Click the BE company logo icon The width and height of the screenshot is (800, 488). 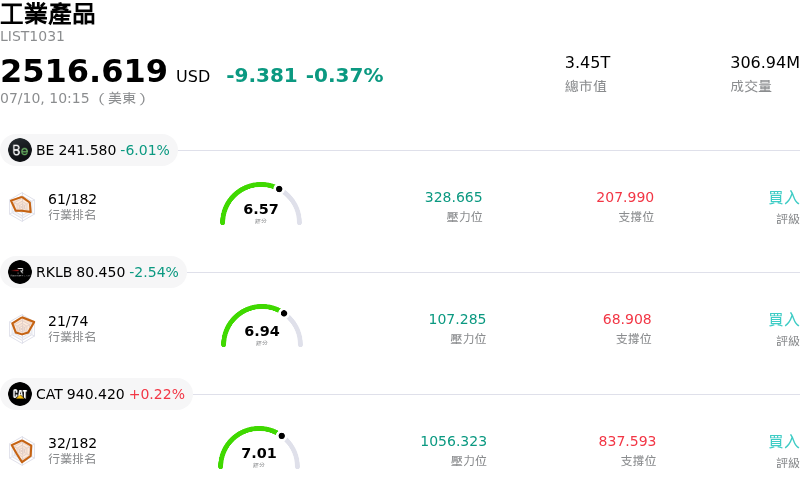click(20, 150)
